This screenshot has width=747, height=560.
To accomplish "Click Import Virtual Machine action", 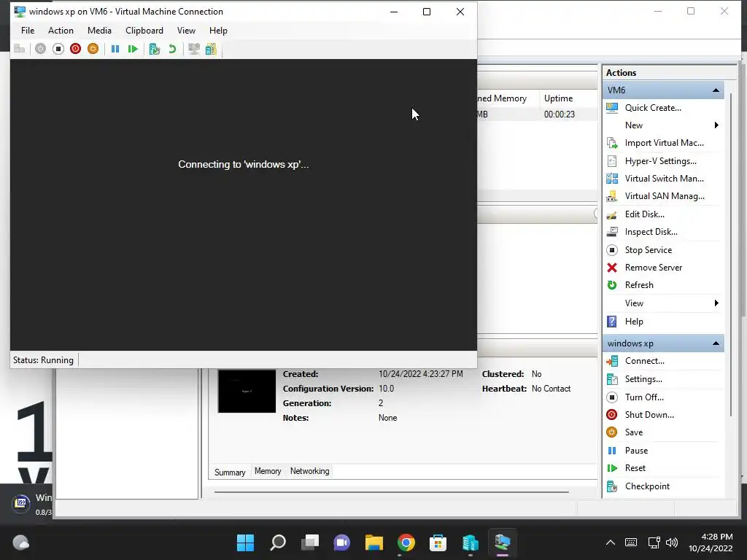I will pyautogui.click(x=664, y=143).
